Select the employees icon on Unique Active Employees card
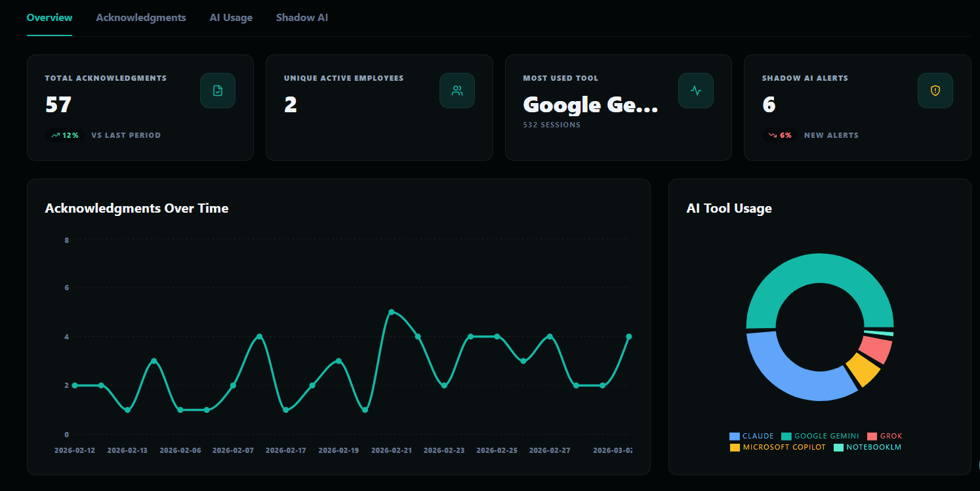Image resolution: width=980 pixels, height=491 pixels. pos(457,91)
